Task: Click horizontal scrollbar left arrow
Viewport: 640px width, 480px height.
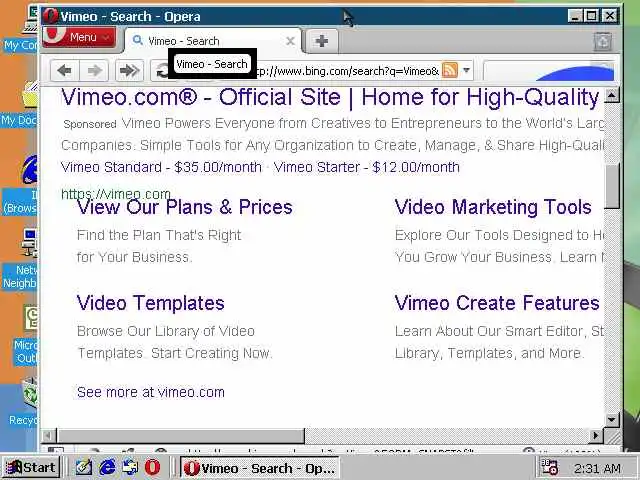Action: [x=49, y=436]
